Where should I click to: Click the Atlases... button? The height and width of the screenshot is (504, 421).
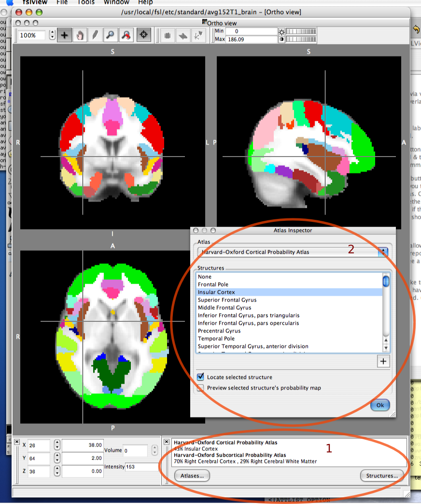pyautogui.click(x=192, y=475)
